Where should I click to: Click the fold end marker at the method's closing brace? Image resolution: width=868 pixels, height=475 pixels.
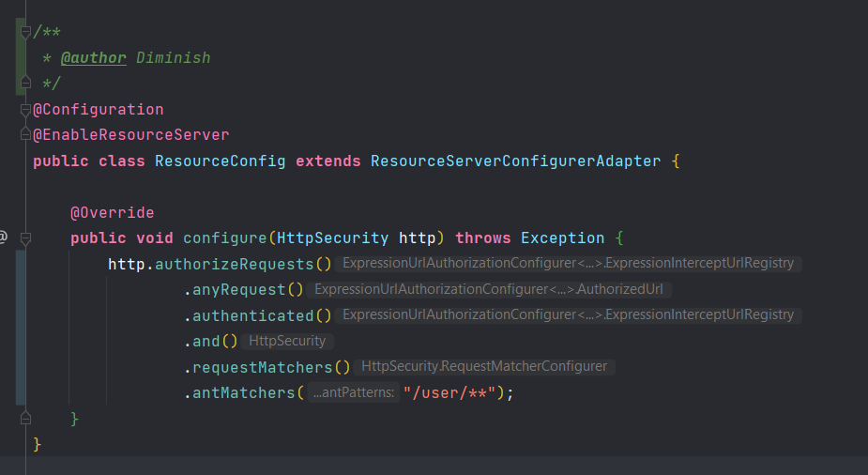[x=25, y=419]
